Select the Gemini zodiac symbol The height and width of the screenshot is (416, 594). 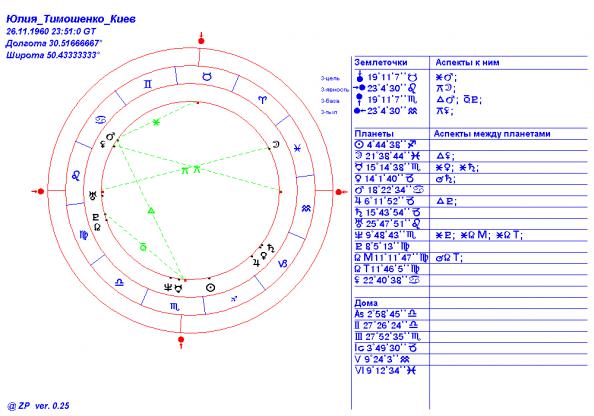(148, 84)
